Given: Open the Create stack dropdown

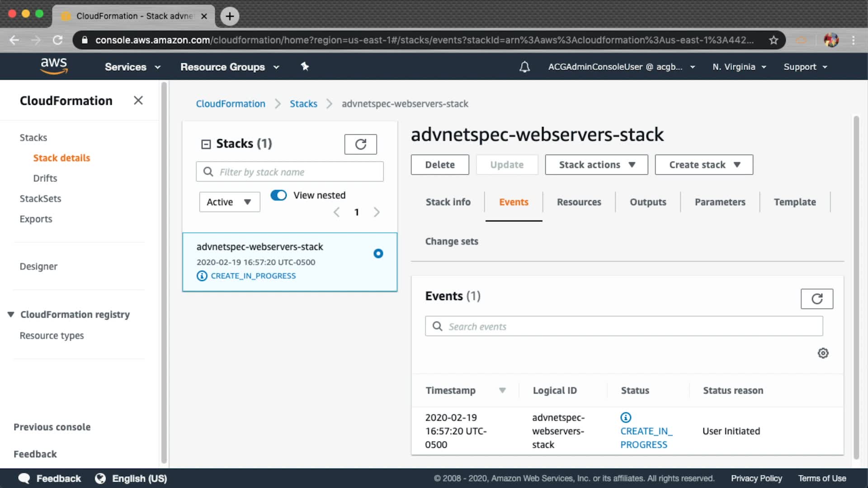Looking at the screenshot, I should point(704,165).
